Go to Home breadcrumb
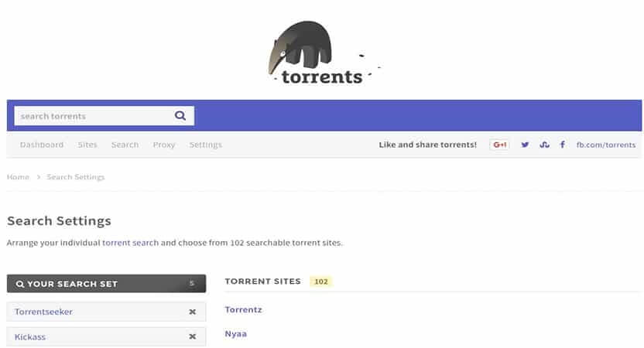644x348 pixels. point(18,177)
